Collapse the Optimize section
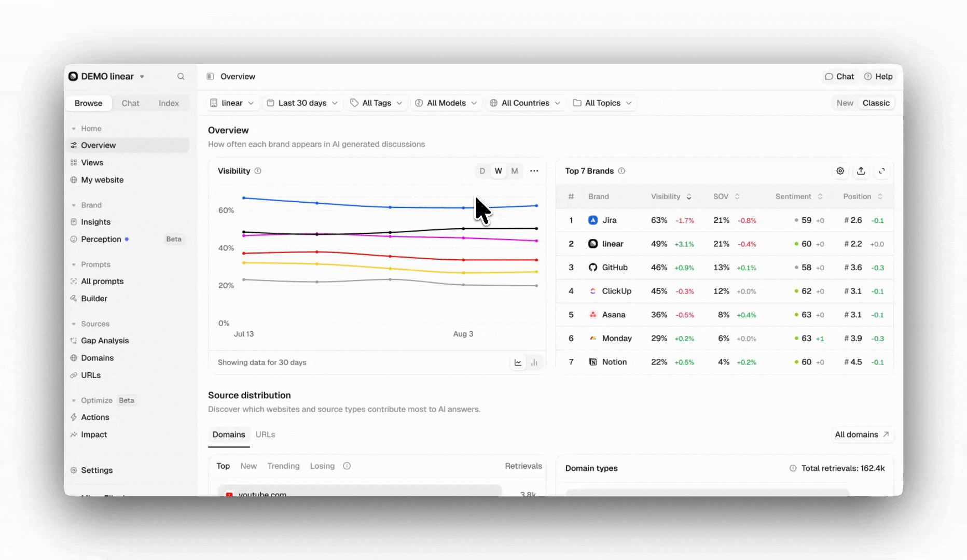Screen dimensions: 967x560 click(x=91, y=400)
